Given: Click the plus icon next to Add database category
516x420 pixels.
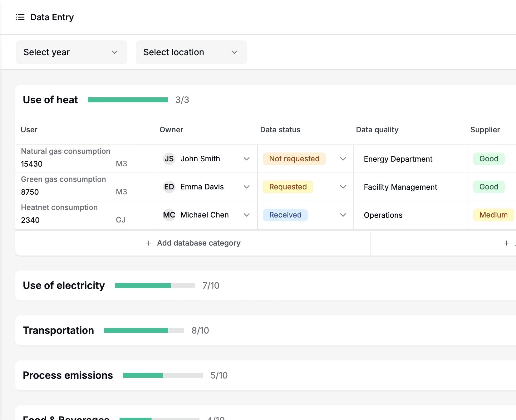Looking at the screenshot, I should tap(148, 243).
